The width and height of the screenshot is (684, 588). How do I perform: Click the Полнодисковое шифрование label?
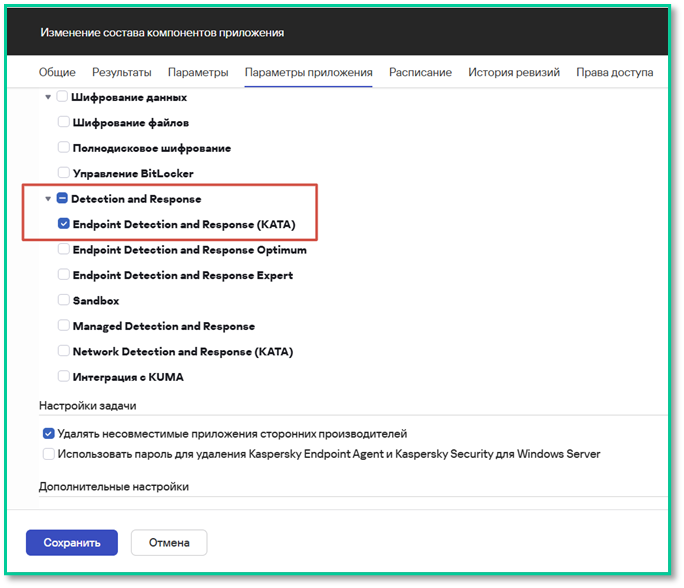point(152,148)
